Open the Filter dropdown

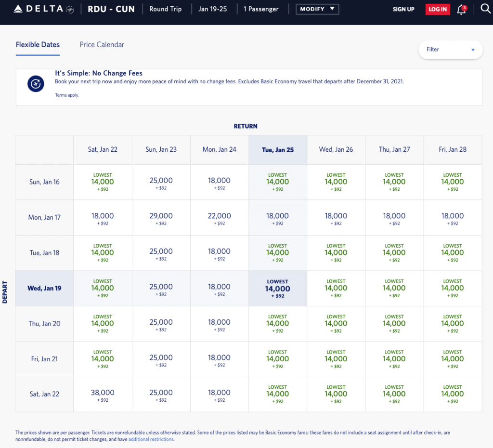tap(450, 50)
